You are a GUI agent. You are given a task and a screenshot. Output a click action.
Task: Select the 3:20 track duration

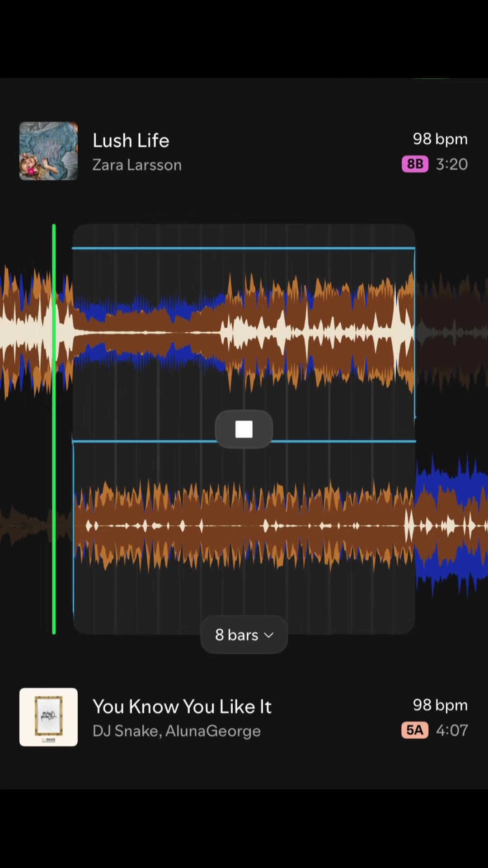(x=452, y=164)
